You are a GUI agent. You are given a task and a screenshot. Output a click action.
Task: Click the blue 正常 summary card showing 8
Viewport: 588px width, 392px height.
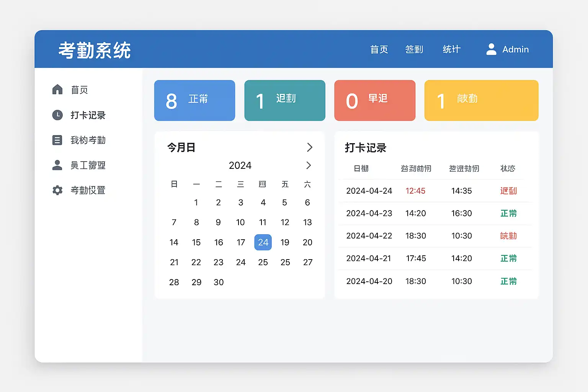pyautogui.click(x=194, y=101)
